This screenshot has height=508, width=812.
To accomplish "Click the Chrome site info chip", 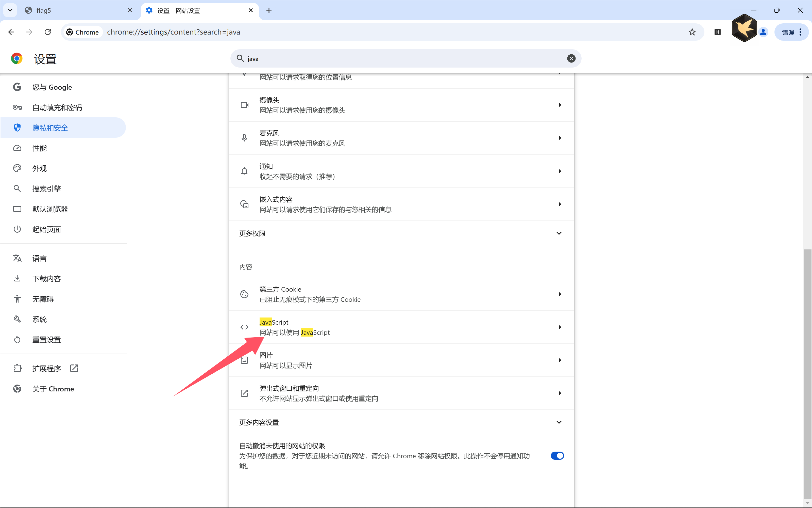I will click(83, 32).
